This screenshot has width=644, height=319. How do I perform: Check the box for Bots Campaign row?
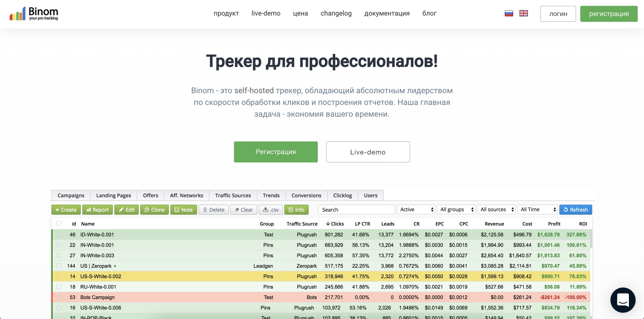point(59,297)
